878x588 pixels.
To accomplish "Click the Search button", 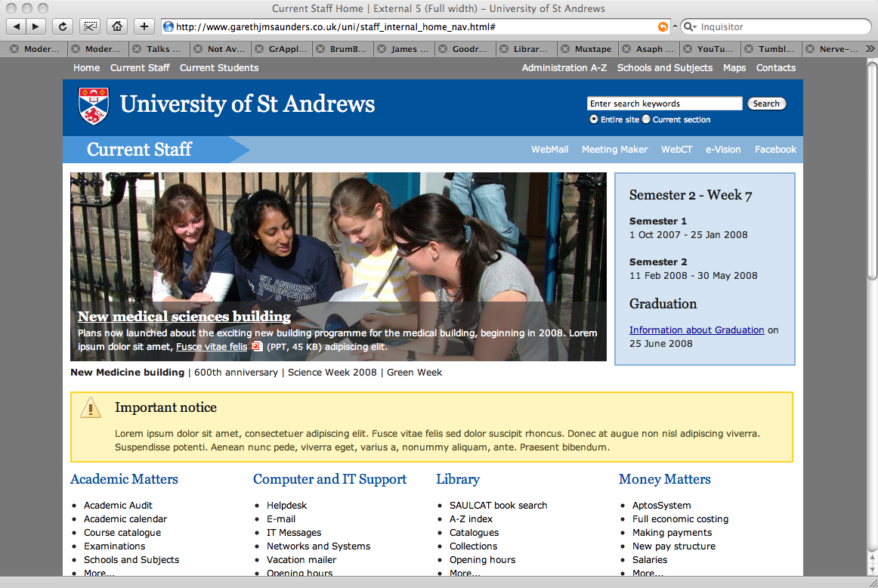I will (766, 104).
